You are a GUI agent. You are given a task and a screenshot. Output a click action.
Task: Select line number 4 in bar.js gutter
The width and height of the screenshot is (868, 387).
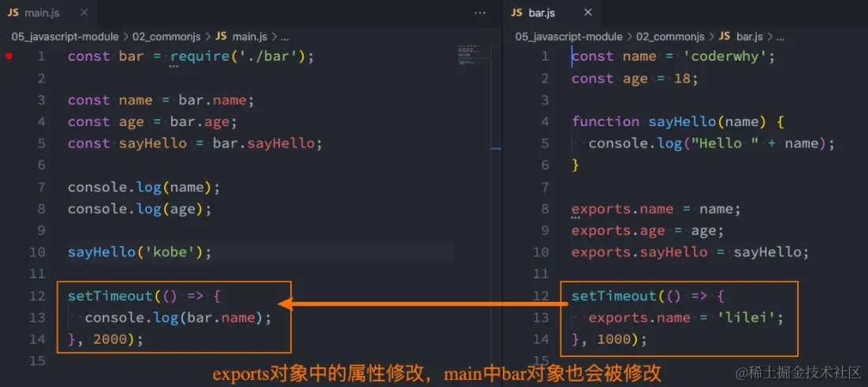[x=546, y=122]
